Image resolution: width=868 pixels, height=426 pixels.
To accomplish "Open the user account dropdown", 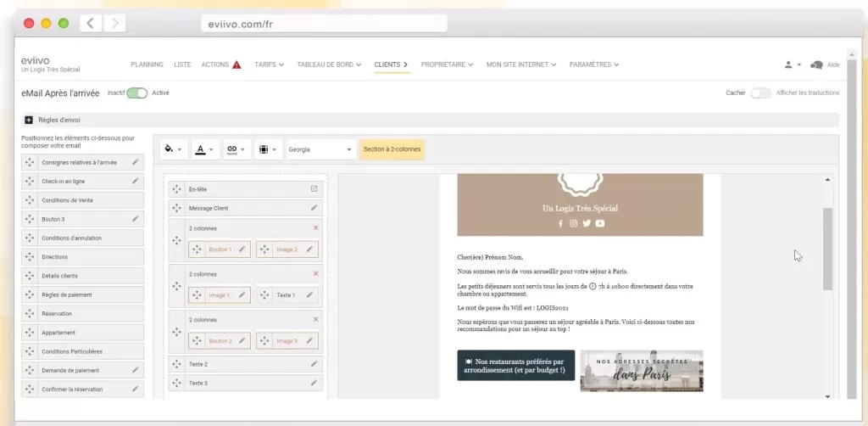I will (793, 64).
